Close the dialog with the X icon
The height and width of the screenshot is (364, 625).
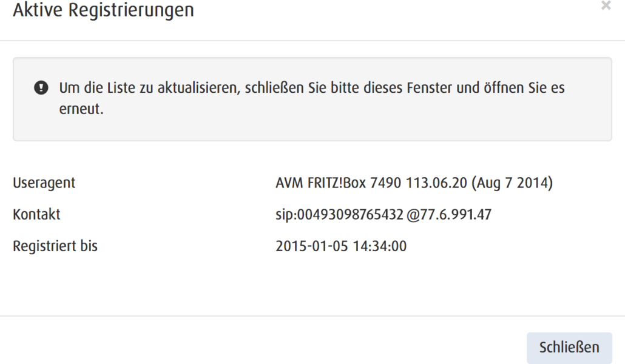(606, 5)
